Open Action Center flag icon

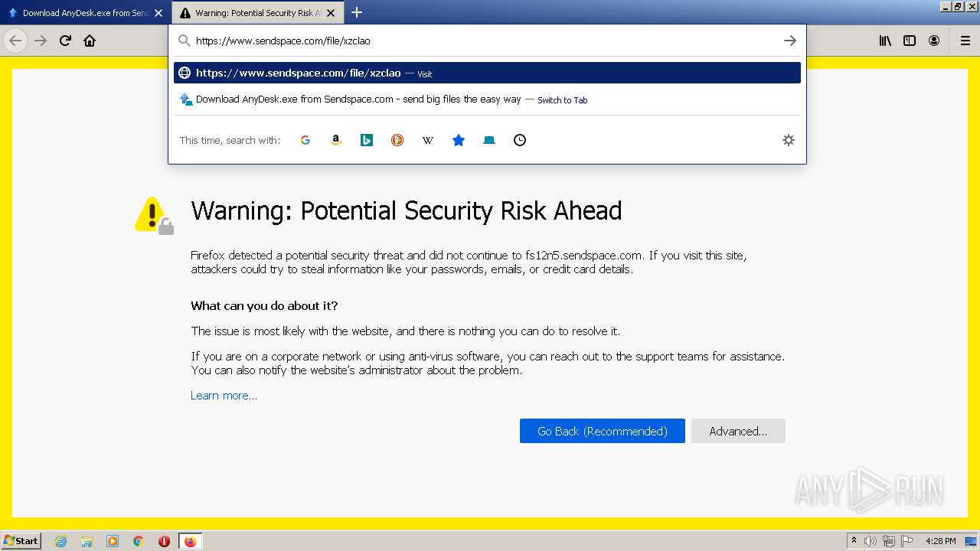(x=906, y=541)
